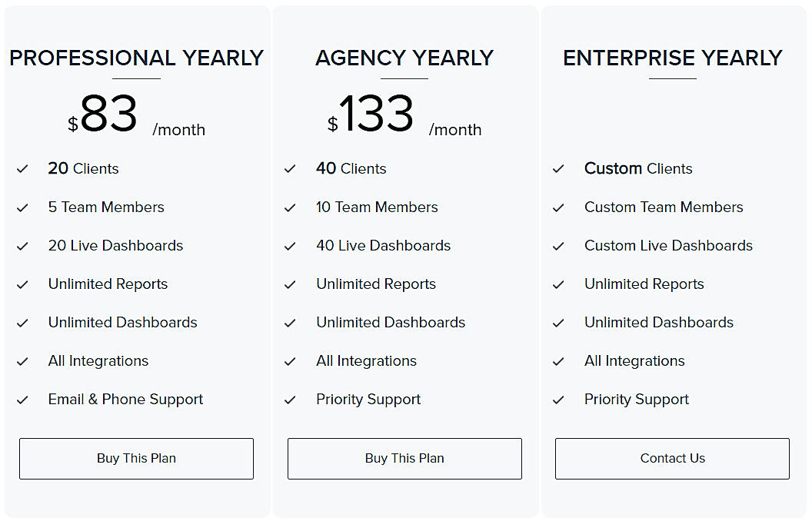Viewport: 812px width, 521px height.
Task: Click the checkmark next to 5 Team Members
Action: click(23, 207)
